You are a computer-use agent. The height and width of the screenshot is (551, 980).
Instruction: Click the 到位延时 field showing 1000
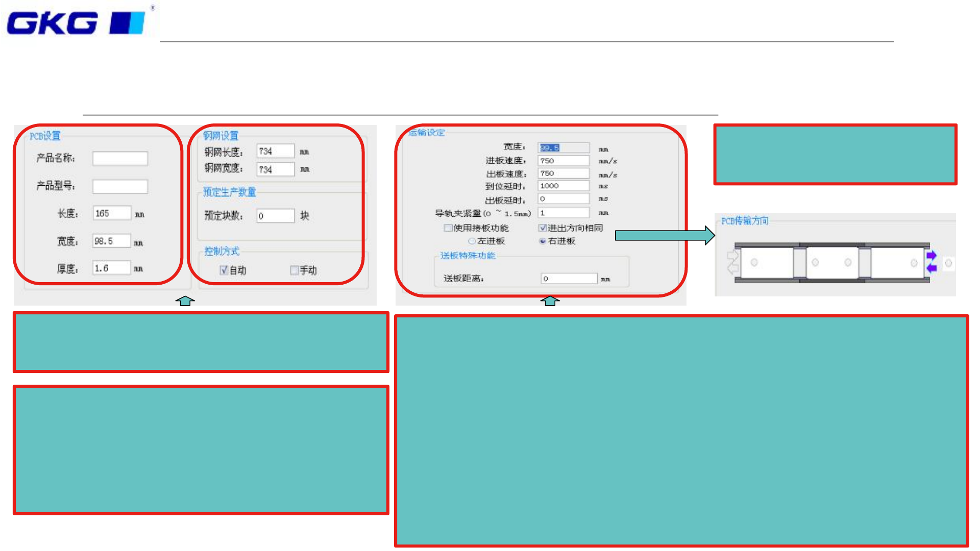(563, 186)
